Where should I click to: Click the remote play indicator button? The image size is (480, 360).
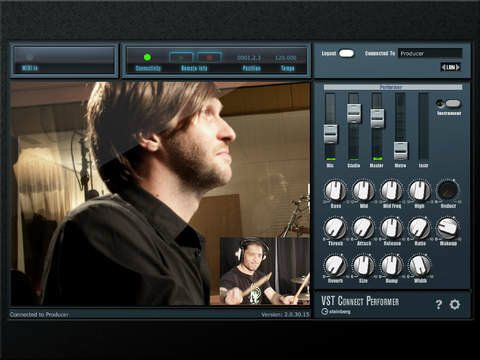pyautogui.click(x=181, y=57)
